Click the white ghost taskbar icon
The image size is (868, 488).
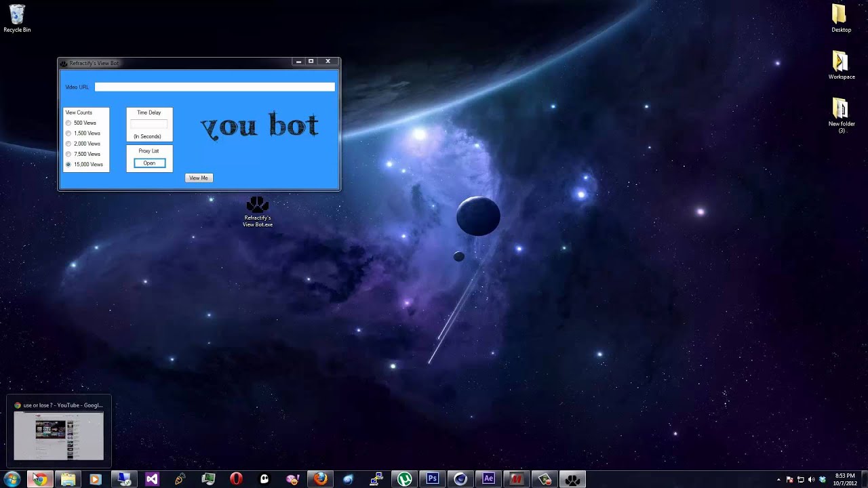point(264,479)
